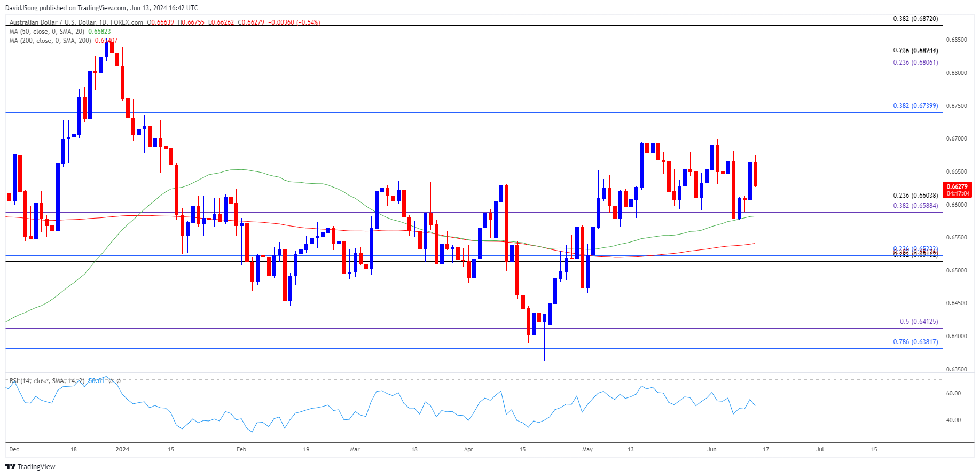Click the high price value H0.66755
Screen dimensions: 980x476
[191, 22]
